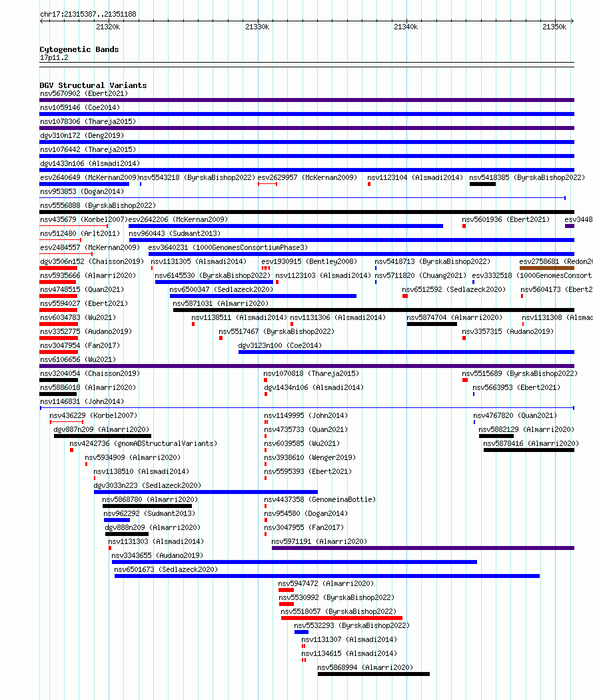The width and height of the screenshot is (593, 700).
Task: Select the nsv1078306 (Thareja2015) label
Action: click(x=88, y=121)
